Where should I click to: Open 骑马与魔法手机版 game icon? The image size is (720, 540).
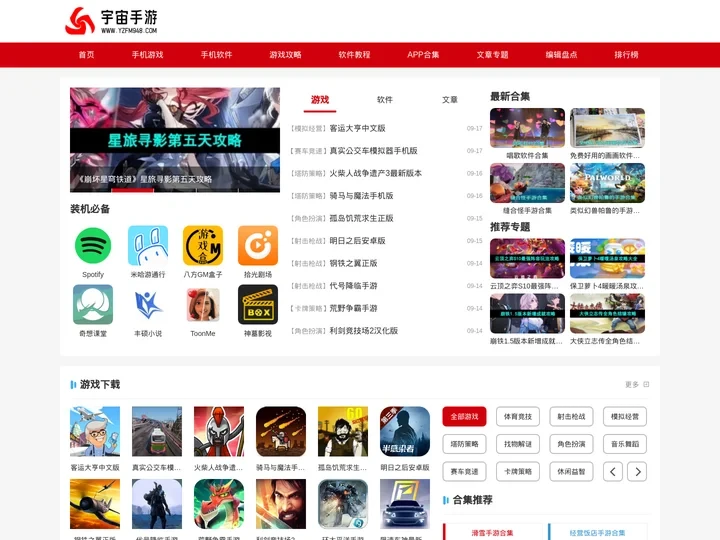pyautogui.click(x=281, y=431)
